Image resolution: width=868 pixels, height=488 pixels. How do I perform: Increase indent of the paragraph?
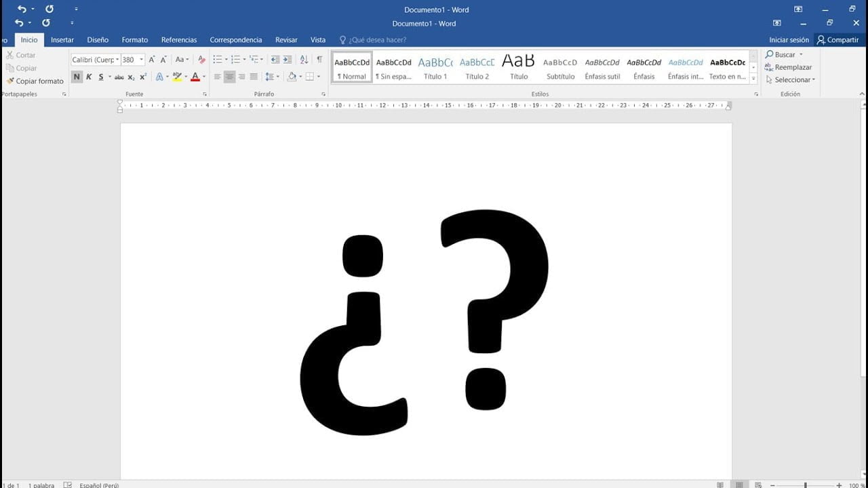coord(288,60)
